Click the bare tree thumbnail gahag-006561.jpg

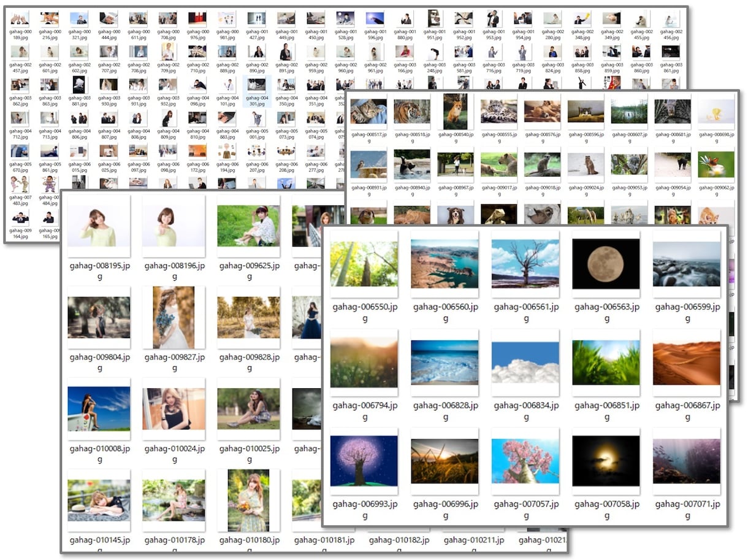525,264
